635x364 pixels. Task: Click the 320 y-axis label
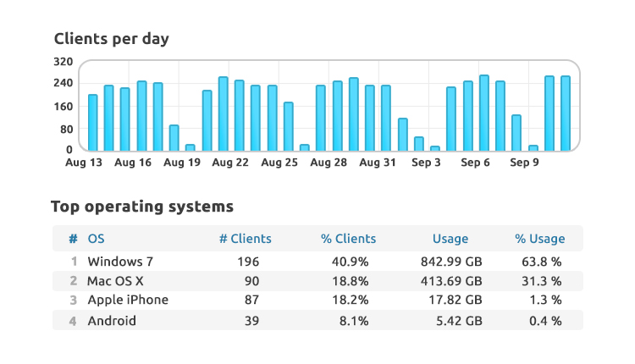pos(63,62)
